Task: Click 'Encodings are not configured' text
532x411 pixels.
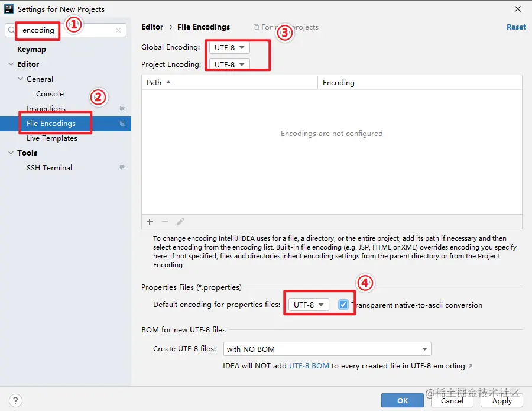Action: [332, 134]
